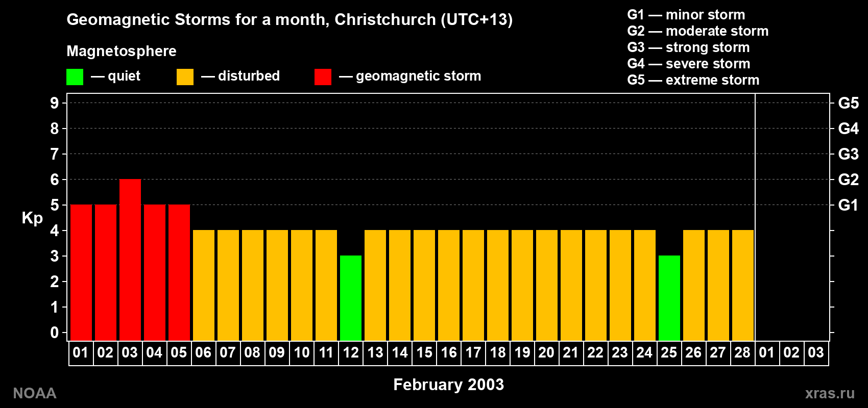
Task: Click the Kp value 6 on left axis
Action: point(55,180)
